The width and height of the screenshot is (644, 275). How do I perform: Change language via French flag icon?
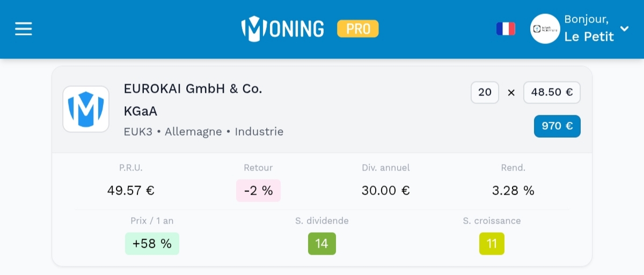point(506,29)
